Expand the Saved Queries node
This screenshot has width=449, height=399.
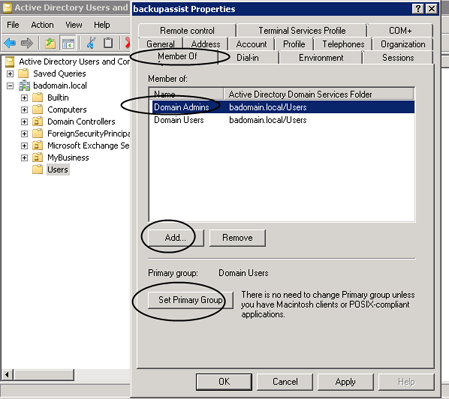point(10,74)
